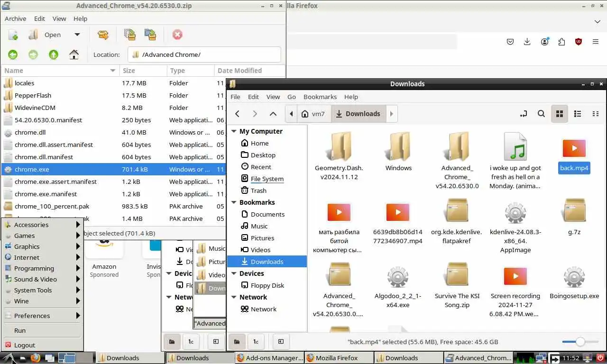607x364 pixels.
Task: Open Firefox's list all tabs chevron
Action: pos(598,21)
